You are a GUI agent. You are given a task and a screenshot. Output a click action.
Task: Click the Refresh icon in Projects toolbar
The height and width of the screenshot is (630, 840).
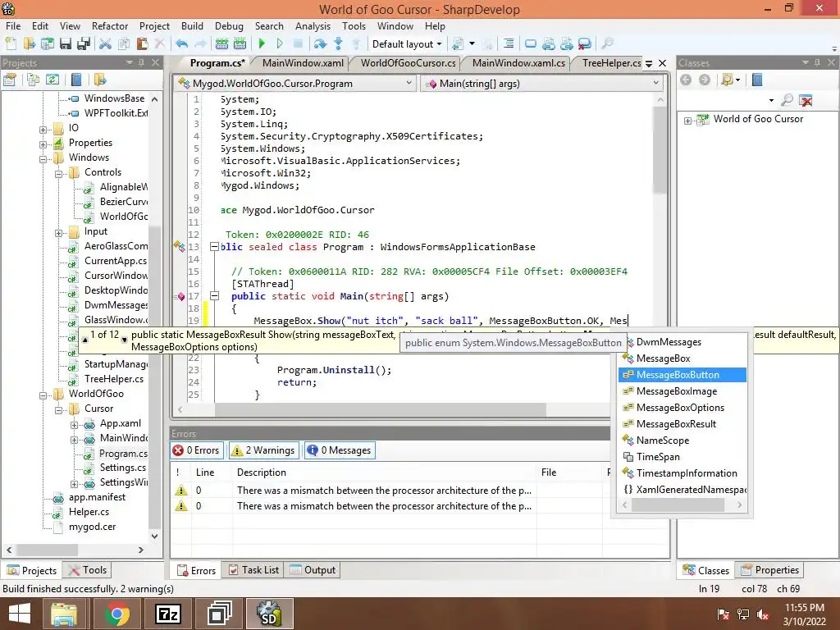pos(52,80)
